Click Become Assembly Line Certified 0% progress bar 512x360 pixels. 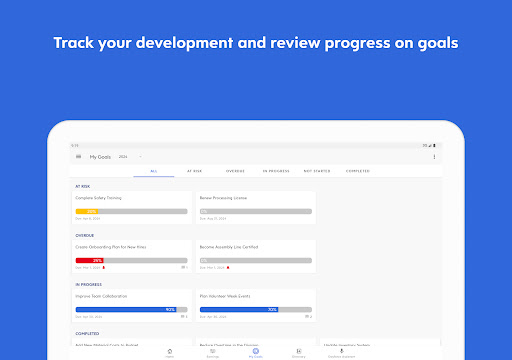pyautogui.click(x=256, y=260)
